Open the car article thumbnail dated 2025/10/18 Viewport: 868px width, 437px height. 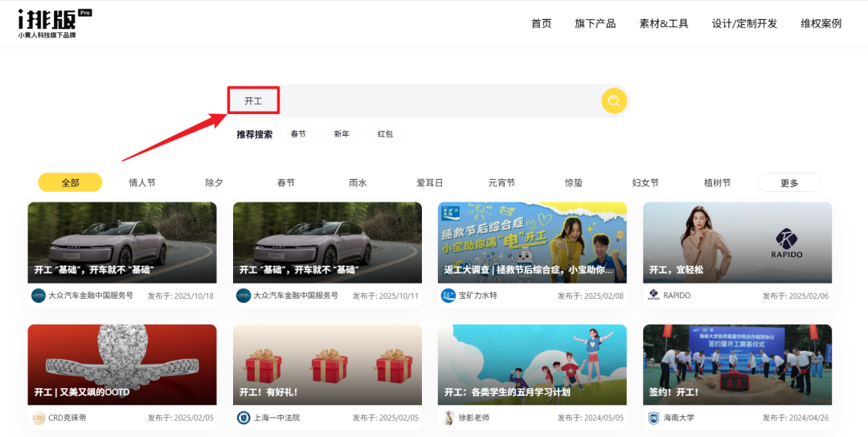(x=122, y=243)
